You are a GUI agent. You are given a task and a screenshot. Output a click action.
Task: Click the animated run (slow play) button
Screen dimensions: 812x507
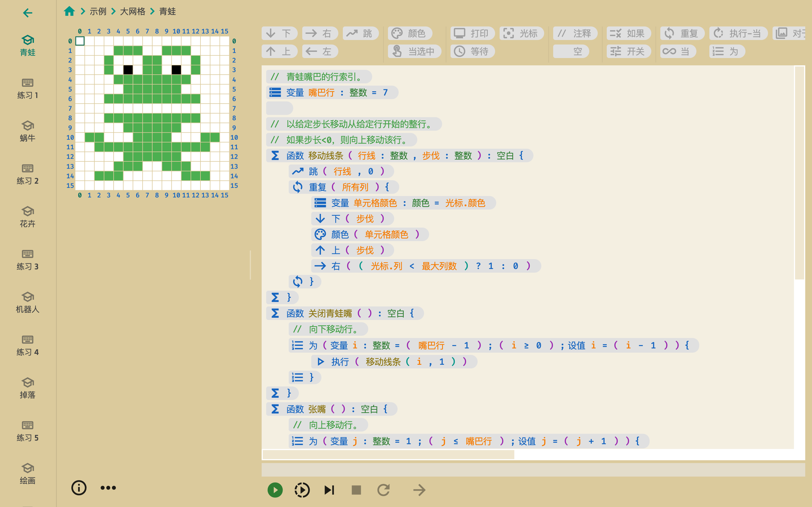(x=302, y=490)
